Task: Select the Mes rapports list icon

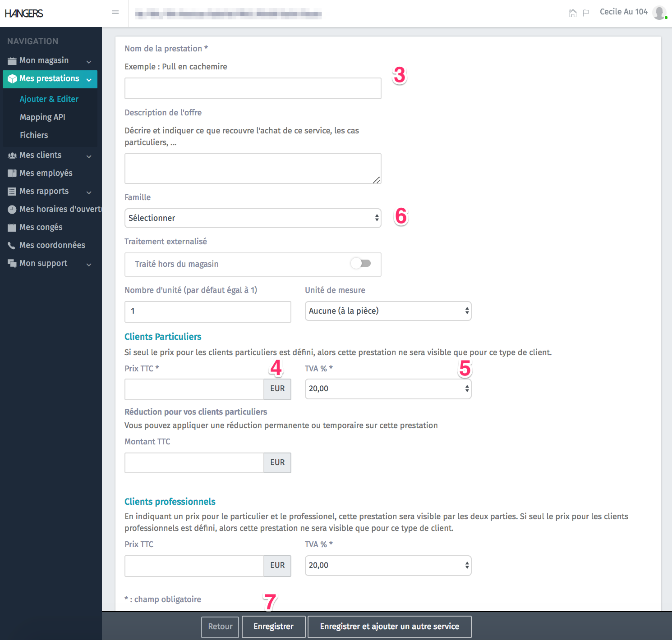Action: click(11, 191)
